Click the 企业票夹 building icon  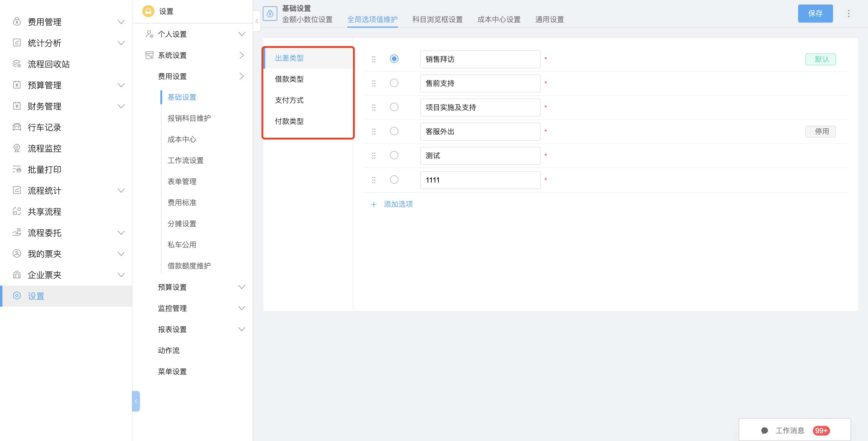pyautogui.click(x=17, y=275)
